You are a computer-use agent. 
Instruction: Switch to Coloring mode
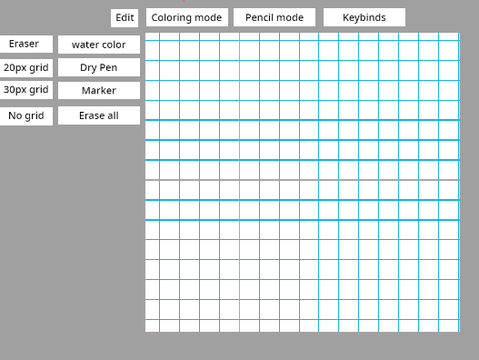pos(187,17)
